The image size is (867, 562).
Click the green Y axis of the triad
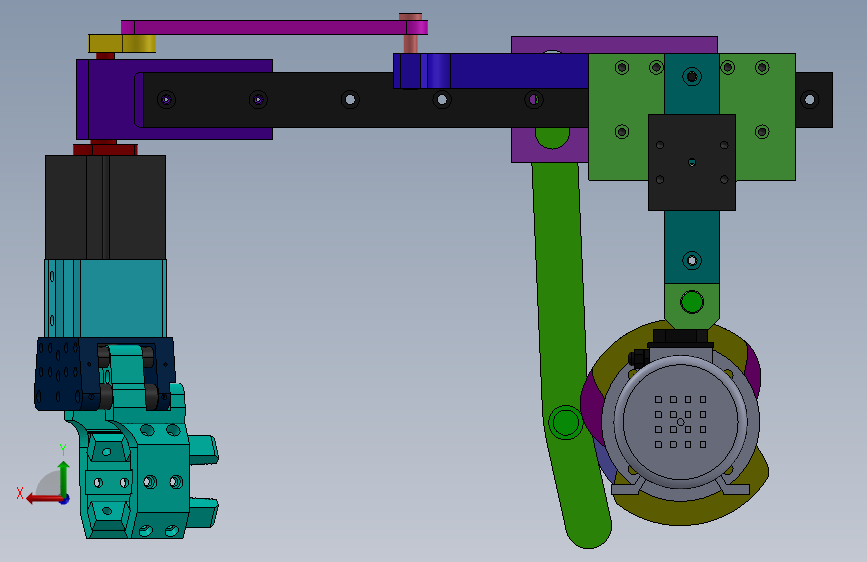tap(64, 478)
